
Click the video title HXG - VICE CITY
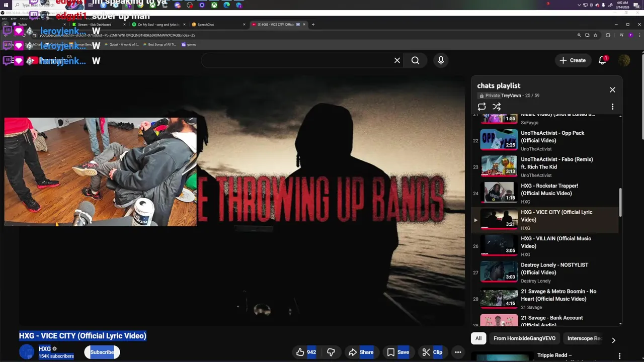(83, 336)
